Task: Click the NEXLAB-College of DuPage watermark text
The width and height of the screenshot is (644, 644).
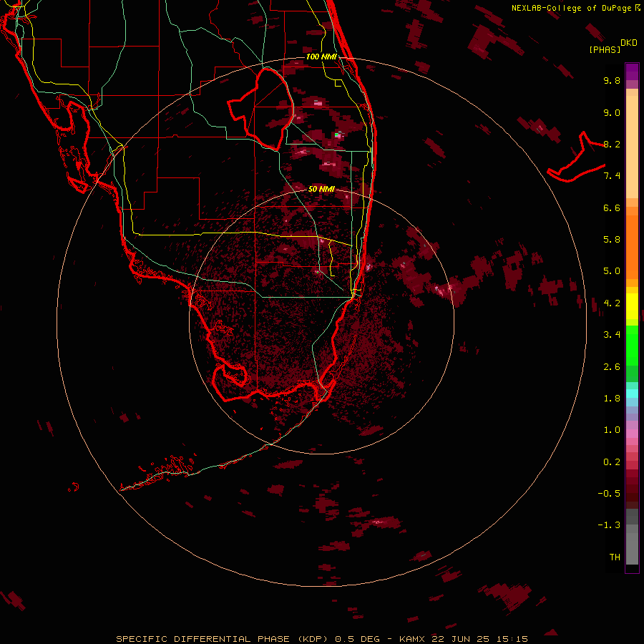Action: 573,8
